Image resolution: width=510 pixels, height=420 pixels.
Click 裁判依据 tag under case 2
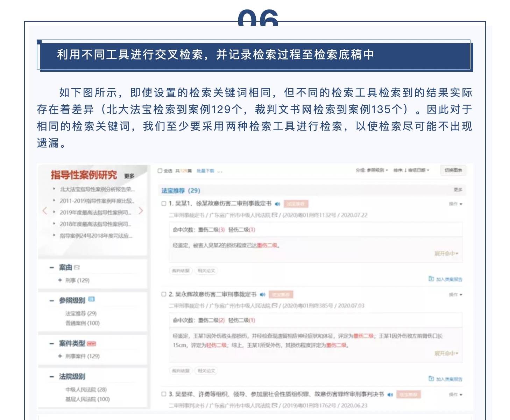pyautogui.click(x=181, y=371)
